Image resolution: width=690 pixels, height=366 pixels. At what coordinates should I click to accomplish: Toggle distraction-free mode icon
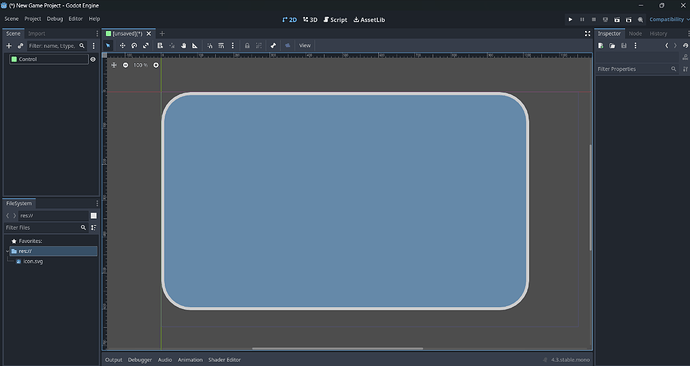pyautogui.click(x=587, y=33)
